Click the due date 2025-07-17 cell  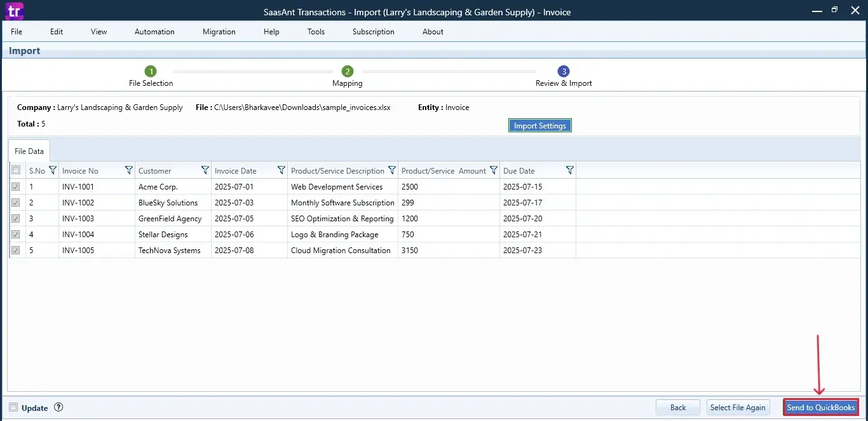538,203
